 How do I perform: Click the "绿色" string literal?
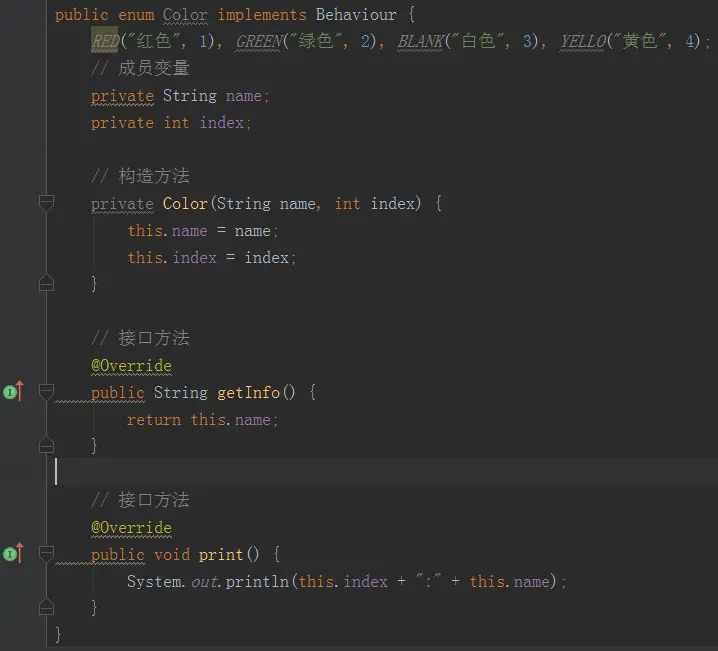point(315,41)
